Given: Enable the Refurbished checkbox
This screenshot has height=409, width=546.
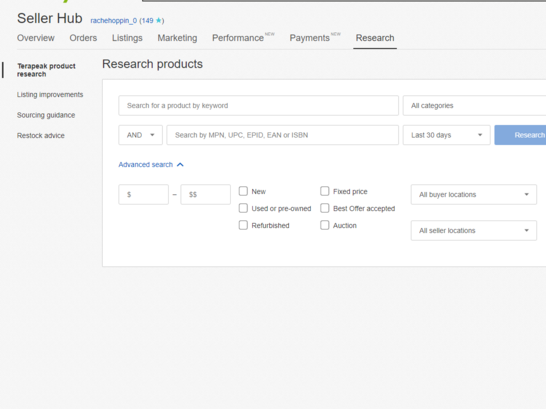Looking at the screenshot, I should pyautogui.click(x=243, y=225).
